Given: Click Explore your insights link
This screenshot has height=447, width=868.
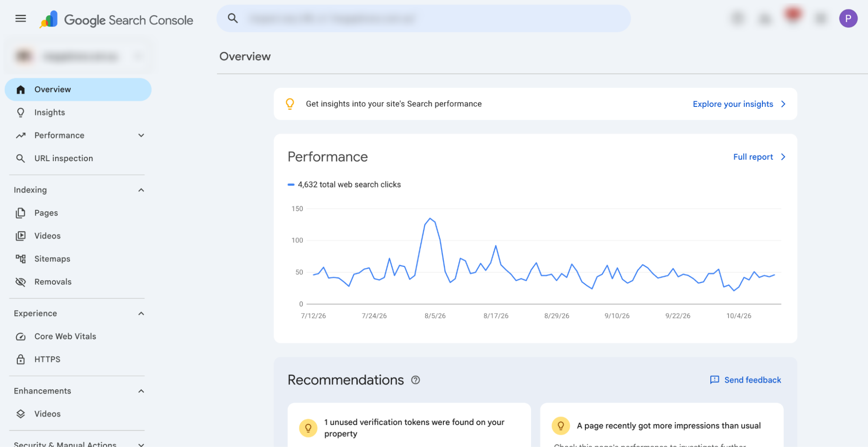Looking at the screenshot, I should tap(739, 104).
